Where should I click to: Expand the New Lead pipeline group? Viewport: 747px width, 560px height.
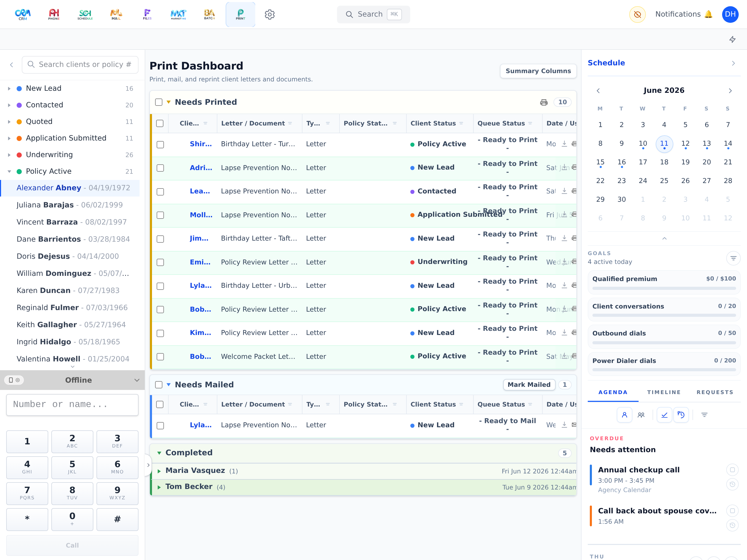click(x=9, y=88)
